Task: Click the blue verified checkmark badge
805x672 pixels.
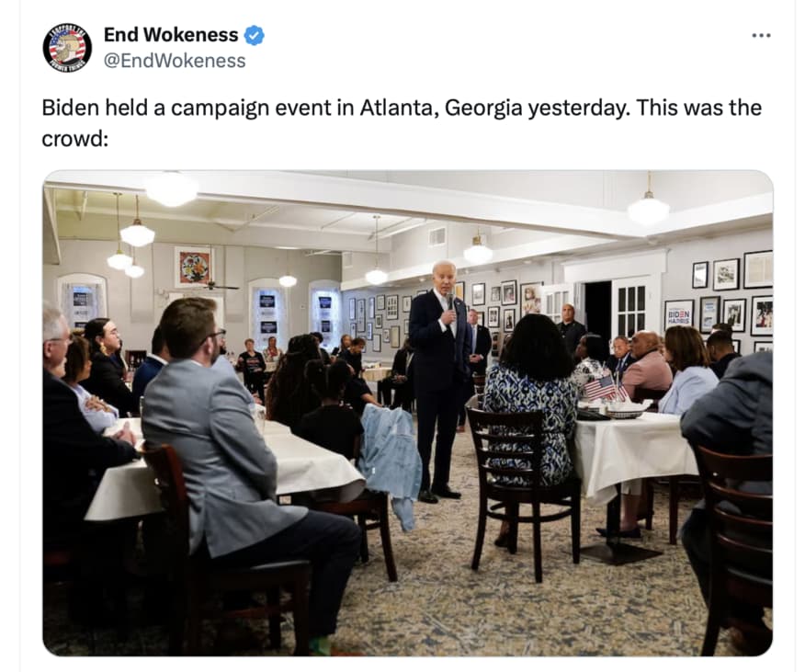Action: [254, 36]
